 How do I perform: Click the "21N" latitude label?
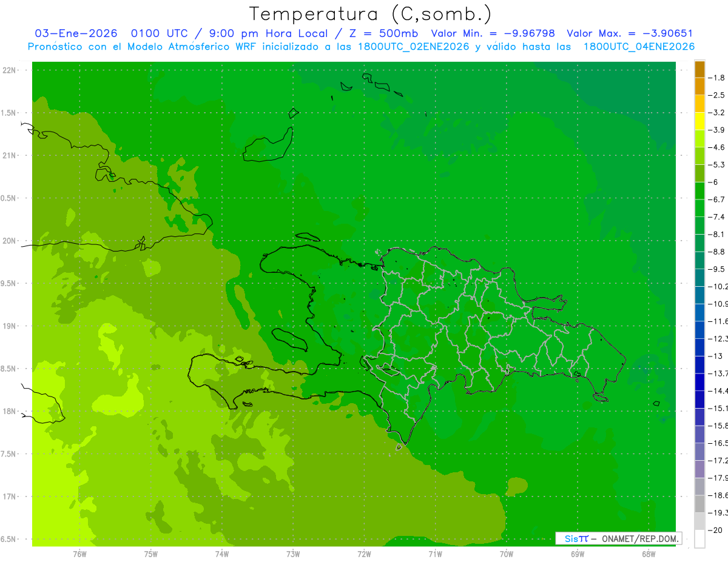[x=9, y=156]
